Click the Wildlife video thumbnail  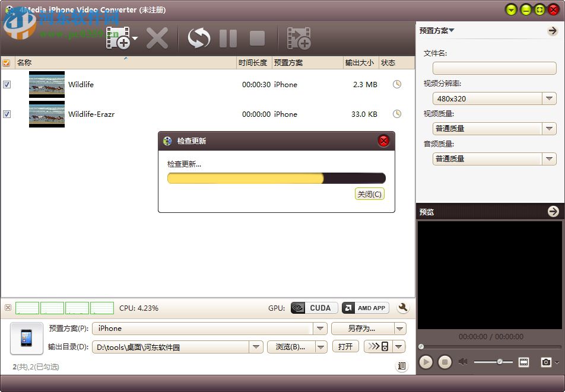pos(46,84)
